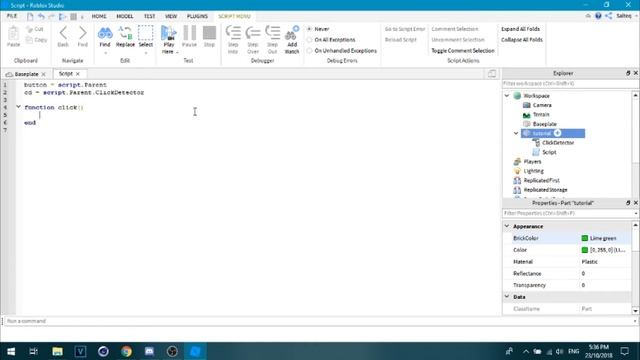Click the Run a command bar
Viewport: 640px width, 360px height.
pyautogui.click(x=318, y=321)
